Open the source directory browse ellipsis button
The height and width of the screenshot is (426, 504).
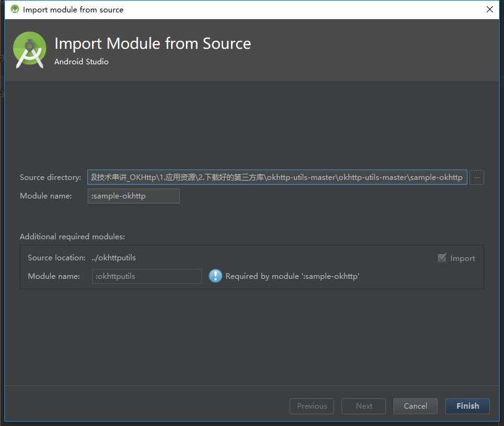[477, 177]
